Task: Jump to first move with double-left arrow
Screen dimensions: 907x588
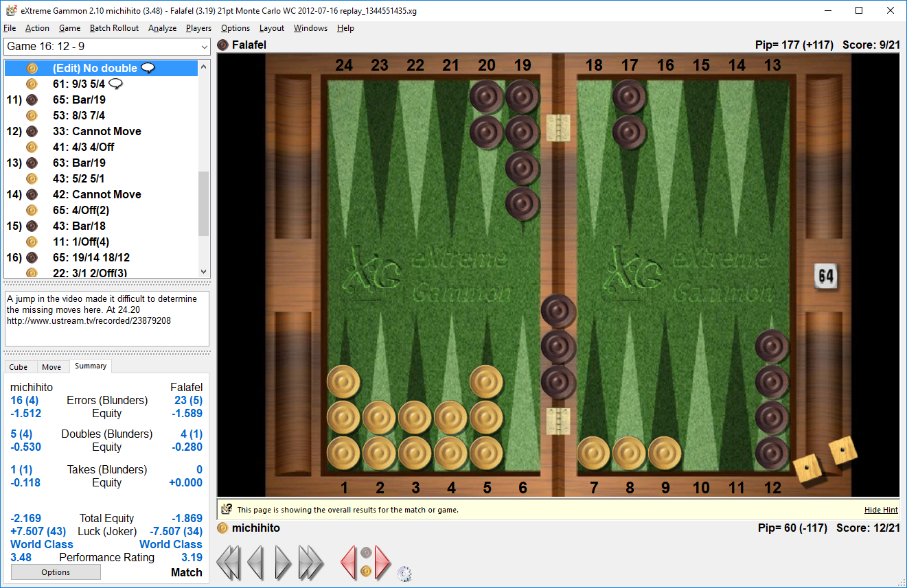Action: 229,563
